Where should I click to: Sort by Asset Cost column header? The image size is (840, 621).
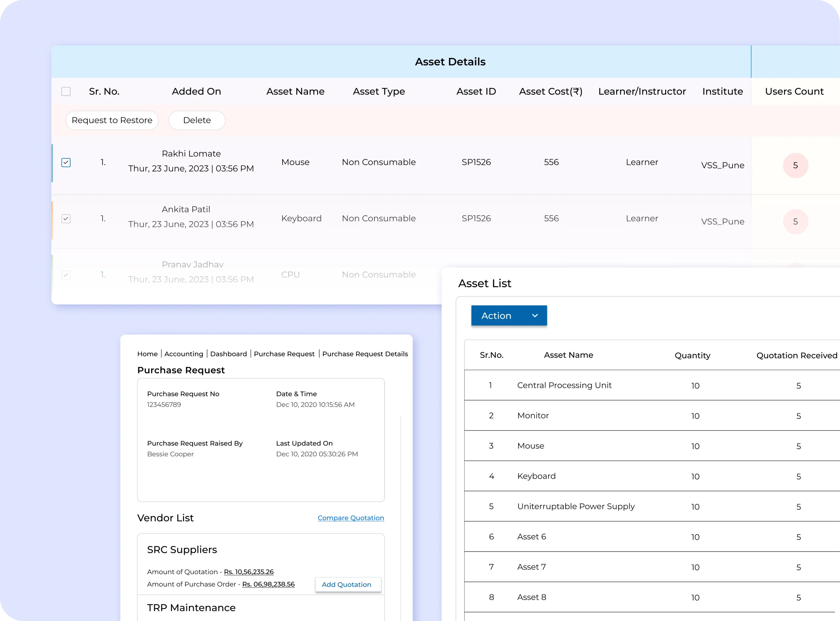click(550, 91)
